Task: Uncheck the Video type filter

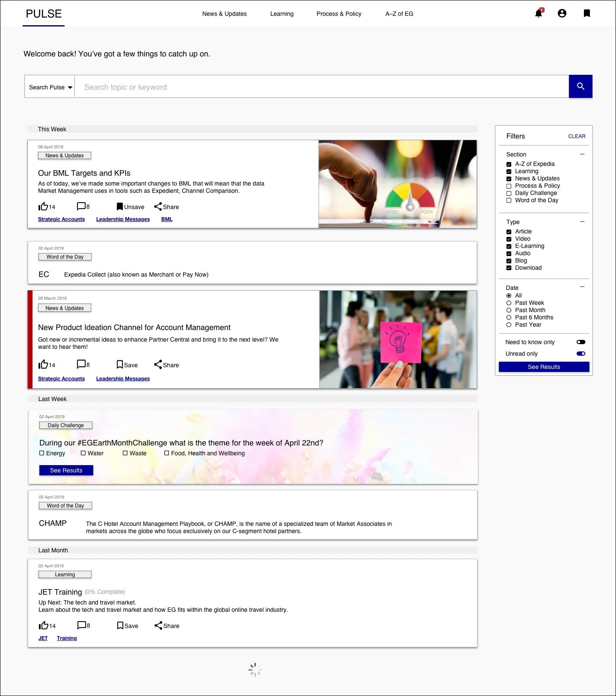Action: click(x=509, y=239)
